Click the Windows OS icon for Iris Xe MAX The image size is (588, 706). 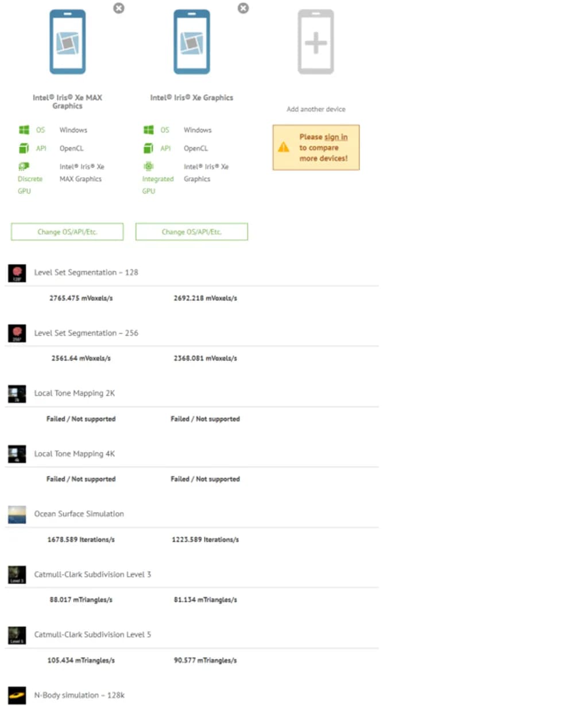pyautogui.click(x=24, y=130)
